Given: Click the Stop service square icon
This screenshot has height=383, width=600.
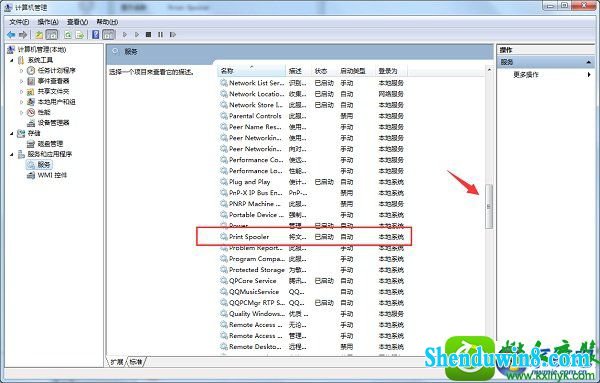Looking at the screenshot, I should 148,35.
